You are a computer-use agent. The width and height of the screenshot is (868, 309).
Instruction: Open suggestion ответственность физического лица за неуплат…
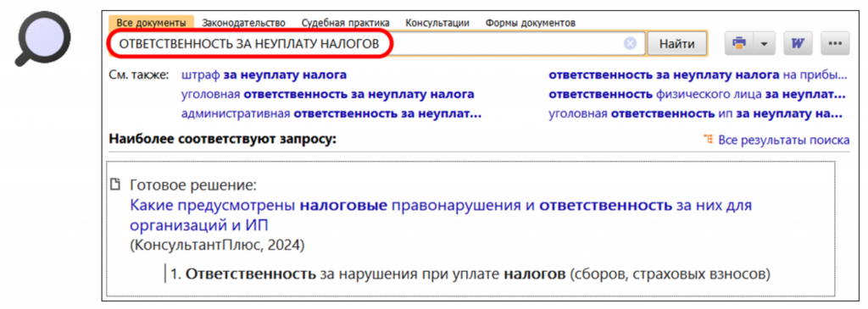[x=697, y=95]
